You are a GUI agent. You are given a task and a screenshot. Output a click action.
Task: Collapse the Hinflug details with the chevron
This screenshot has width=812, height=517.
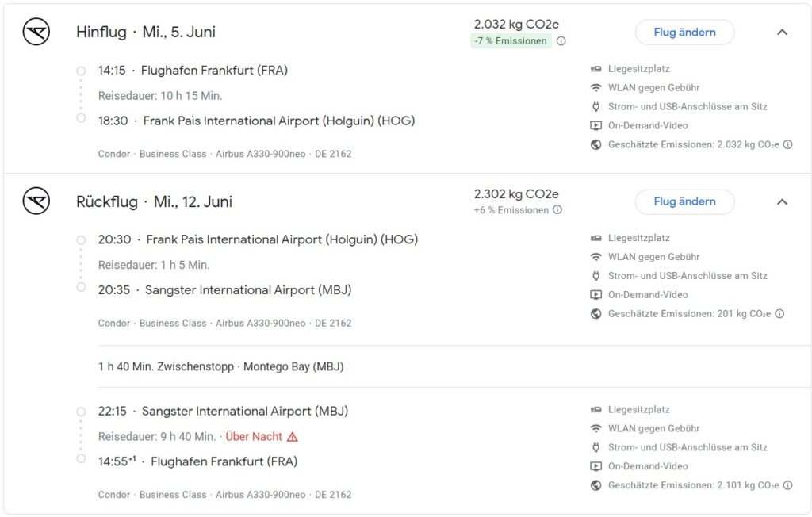[x=782, y=33]
